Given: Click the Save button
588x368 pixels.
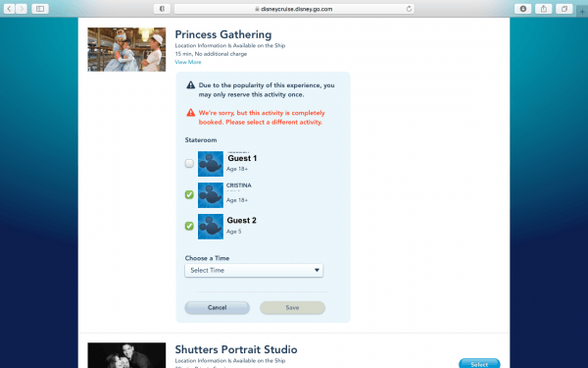Looking at the screenshot, I should pyautogui.click(x=292, y=307).
